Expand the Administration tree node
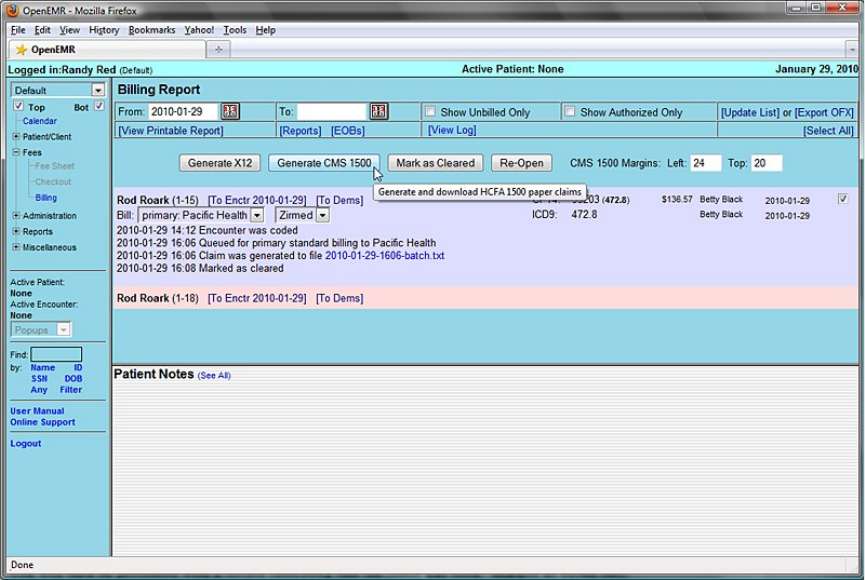Screen dimensions: 865x580 (16, 215)
